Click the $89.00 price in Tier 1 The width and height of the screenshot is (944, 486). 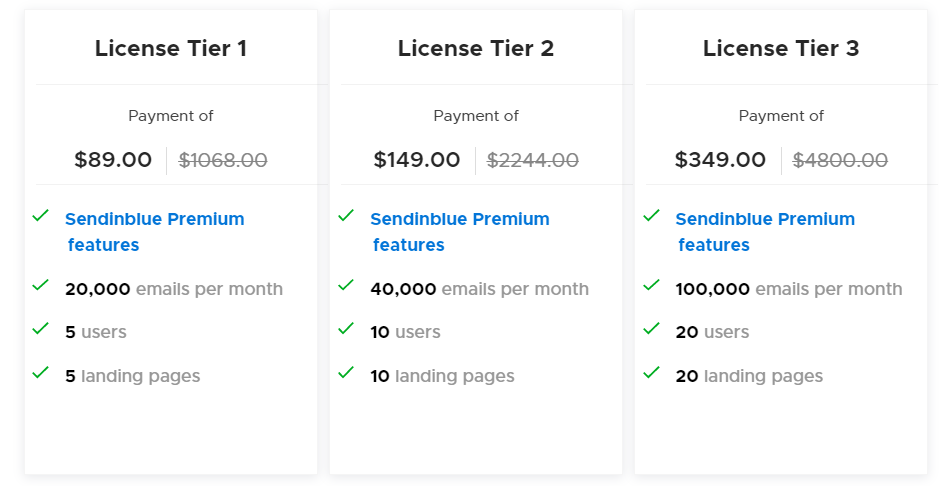tap(113, 160)
